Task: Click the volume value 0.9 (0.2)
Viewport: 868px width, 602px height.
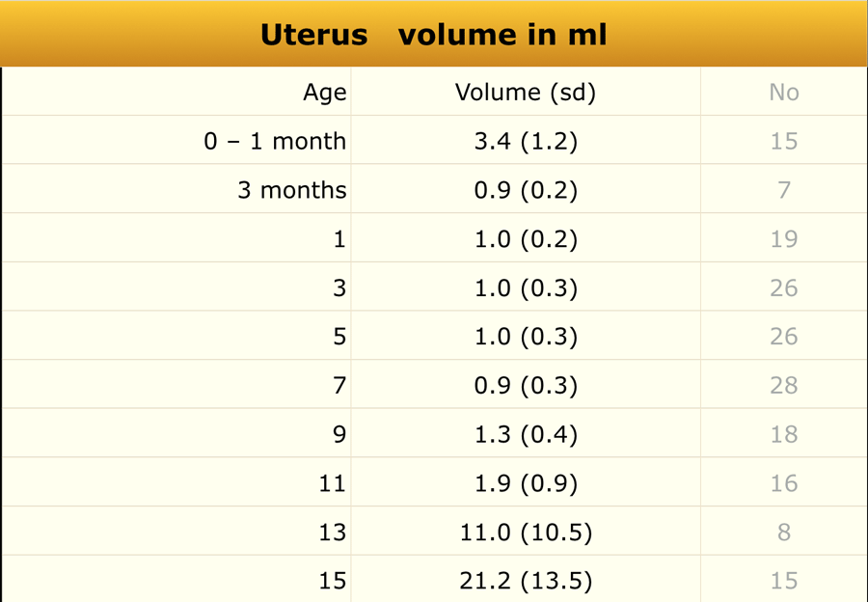Action: coord(526,190)
